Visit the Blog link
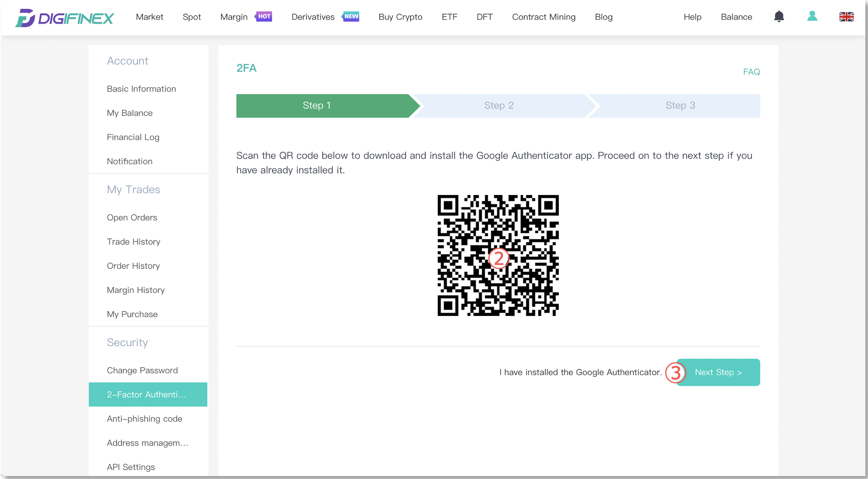Image resolution: width=868 pixels, height=479 pixels. click(x=603, y=17)
